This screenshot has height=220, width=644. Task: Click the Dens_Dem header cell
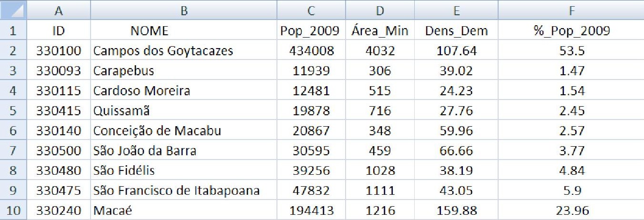[x=456, y=30]
